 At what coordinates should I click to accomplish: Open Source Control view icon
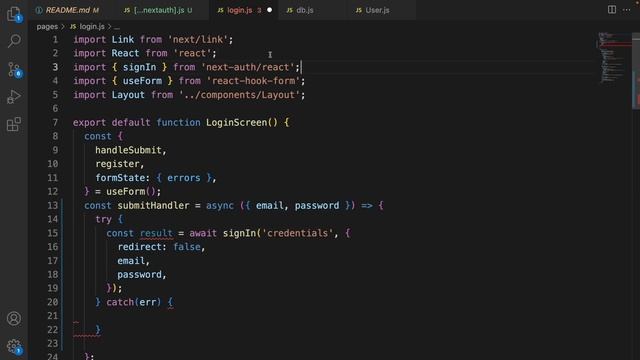click(x=14, y=70)
